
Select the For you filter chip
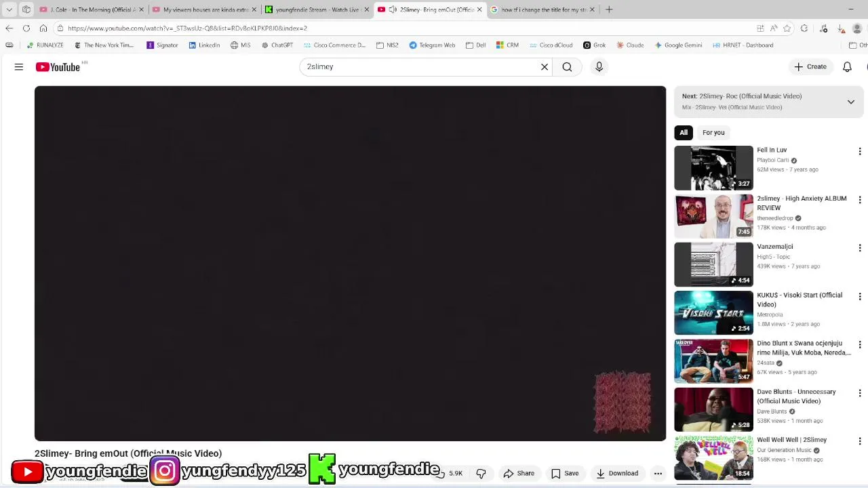coord(713,132)
